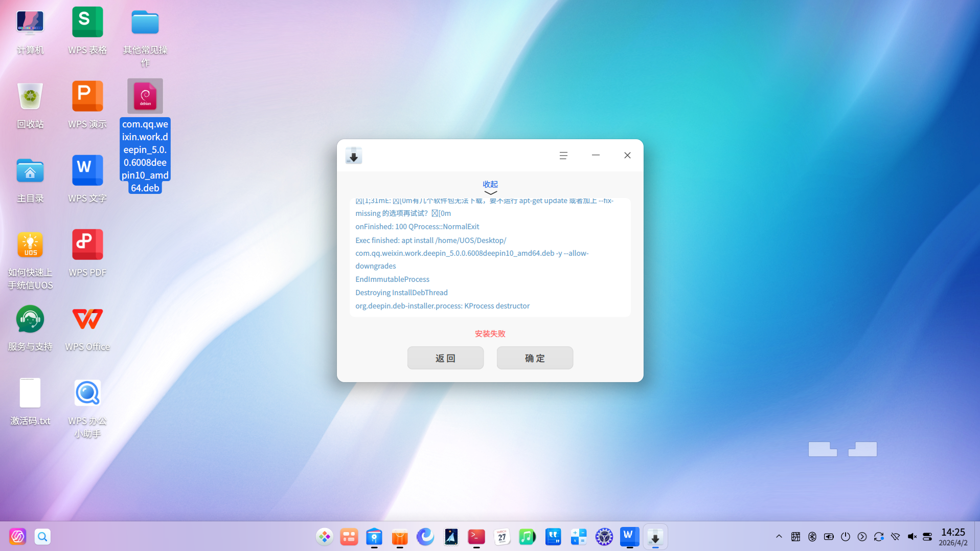
Task: Expand the system tray arrow
Action: pos(779,536)
